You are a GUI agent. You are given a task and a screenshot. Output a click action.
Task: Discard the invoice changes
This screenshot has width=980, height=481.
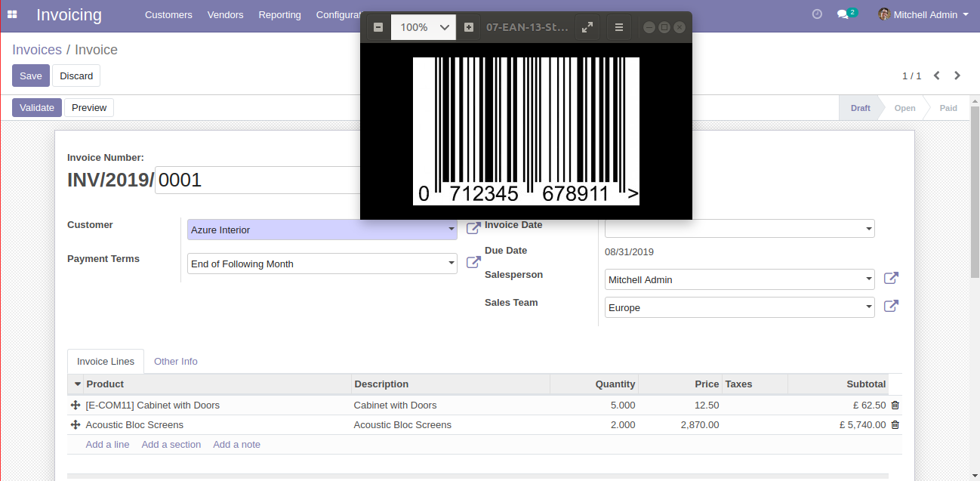pos(76,76)
